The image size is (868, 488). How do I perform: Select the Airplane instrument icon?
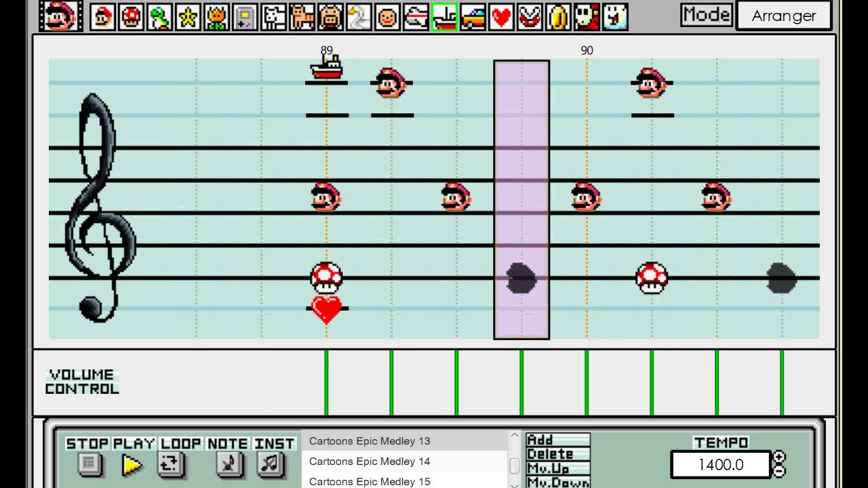tap(416, 17)
